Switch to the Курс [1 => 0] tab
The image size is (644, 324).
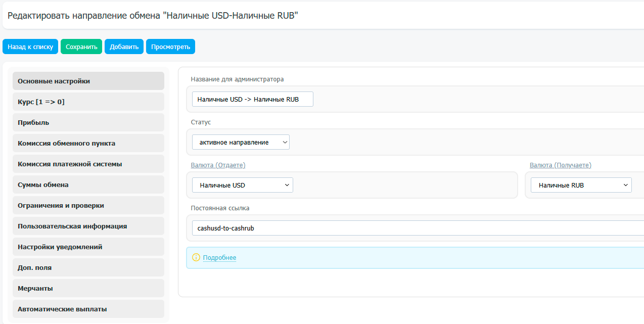click(x=88, y=102)
